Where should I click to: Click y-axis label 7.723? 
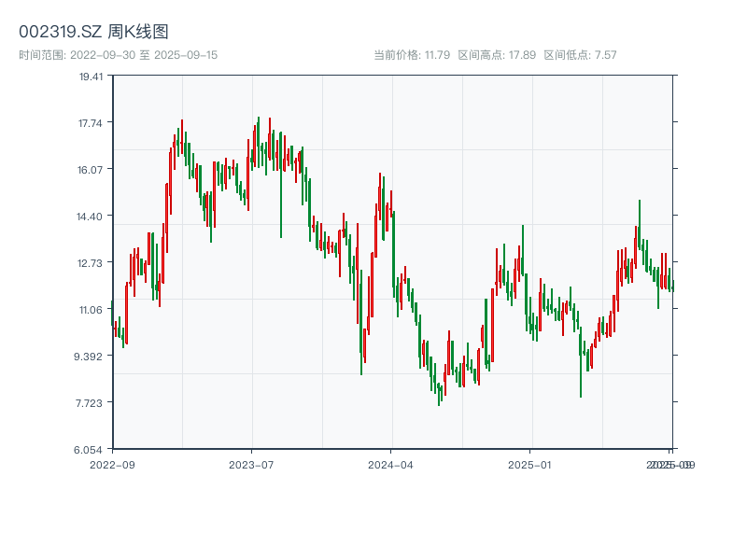89,403
